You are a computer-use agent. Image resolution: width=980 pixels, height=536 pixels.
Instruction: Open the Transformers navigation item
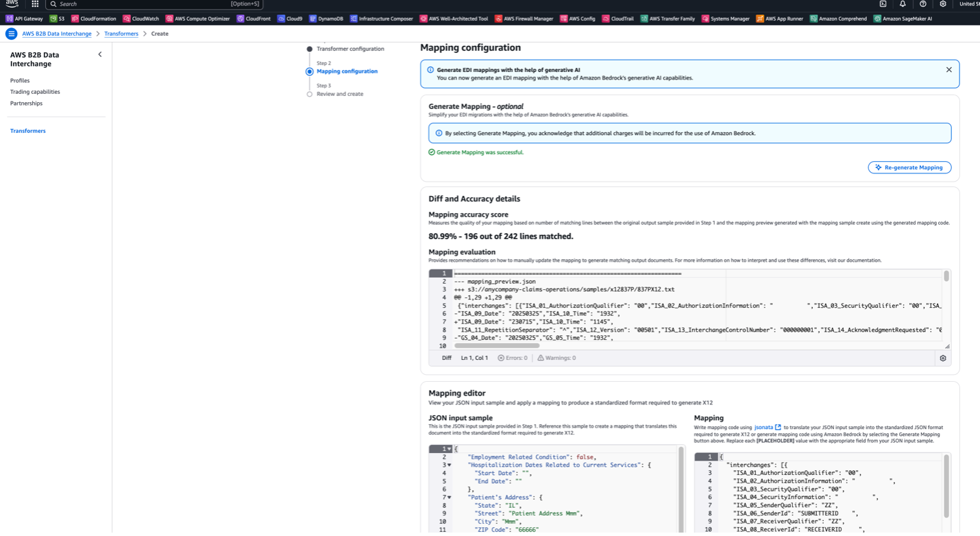pos(27,130)
